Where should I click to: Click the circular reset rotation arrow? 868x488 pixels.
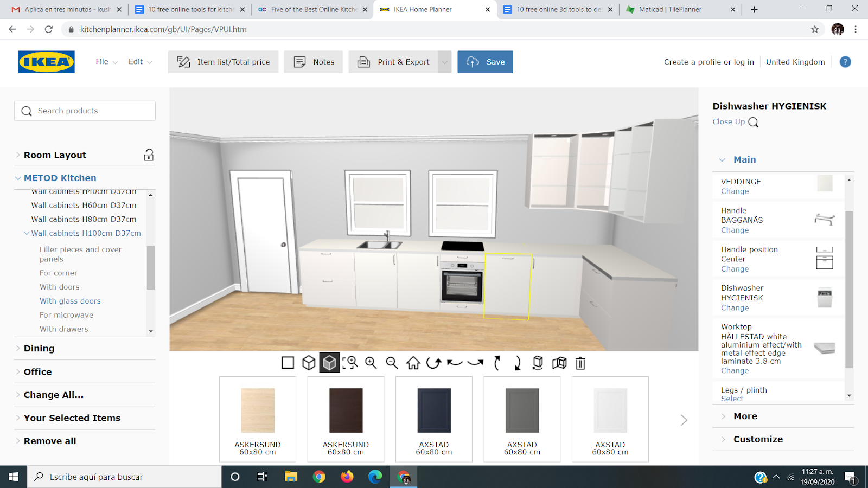tap(433, 363)
